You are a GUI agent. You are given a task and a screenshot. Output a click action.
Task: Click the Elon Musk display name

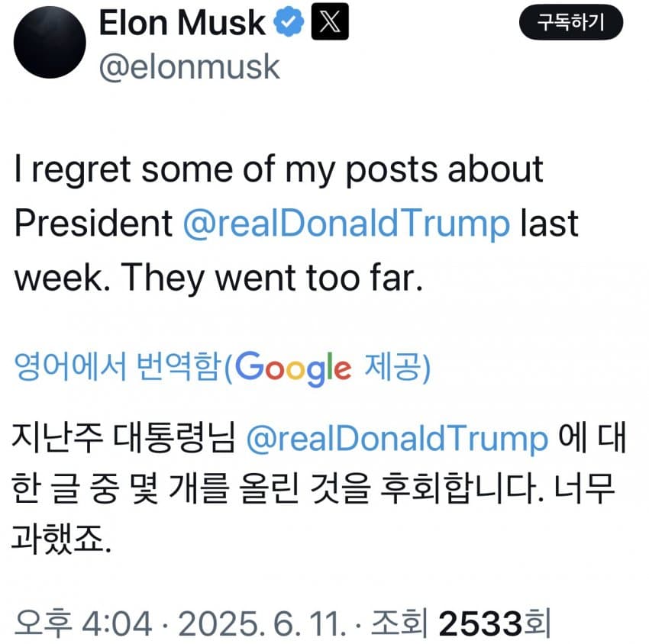tap(182, 24)
